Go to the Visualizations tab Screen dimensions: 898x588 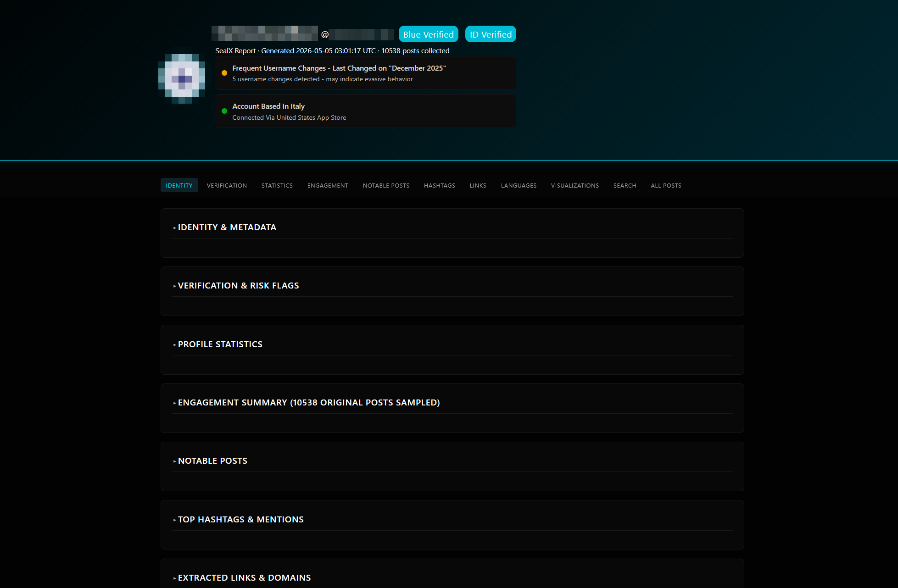coord(575,185)
